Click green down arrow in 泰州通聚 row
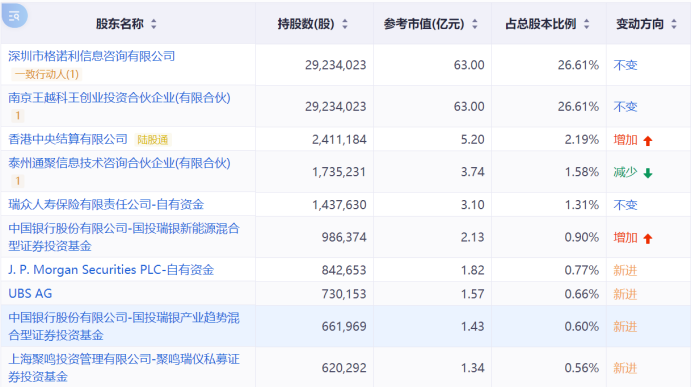 tap(648, 173)
